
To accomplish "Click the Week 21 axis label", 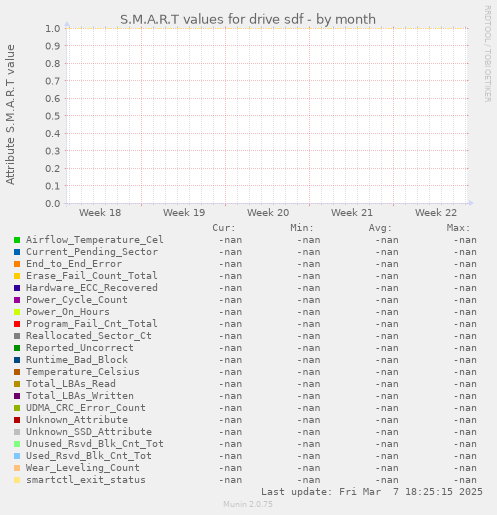I will click(x=352, y=212).
